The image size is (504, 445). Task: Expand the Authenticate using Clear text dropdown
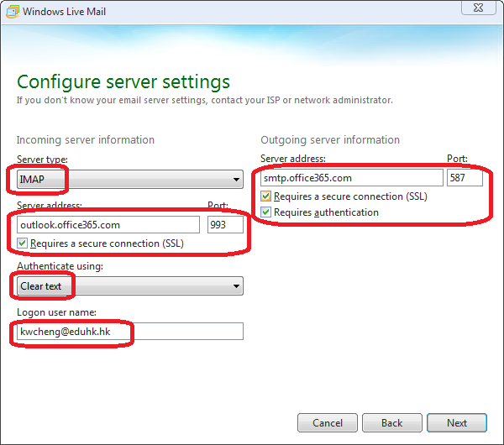(x=130, y=286)
